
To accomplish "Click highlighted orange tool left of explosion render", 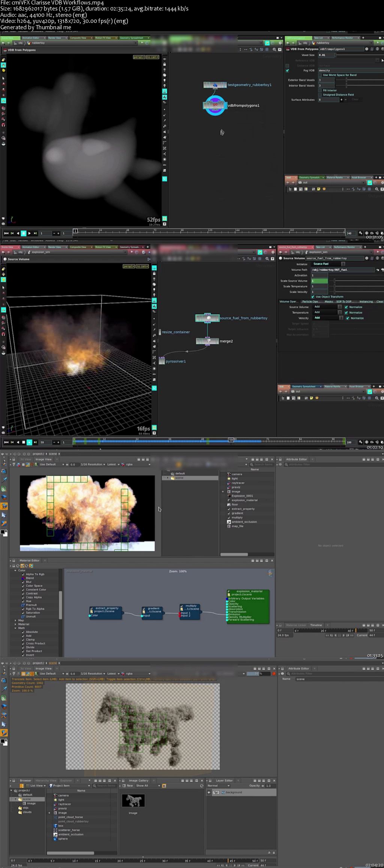I will click(x=4, y=506).
